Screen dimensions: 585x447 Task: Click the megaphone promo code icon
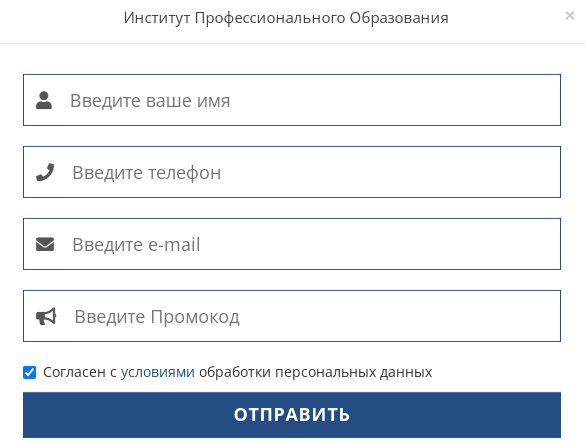tap(46, 316)
